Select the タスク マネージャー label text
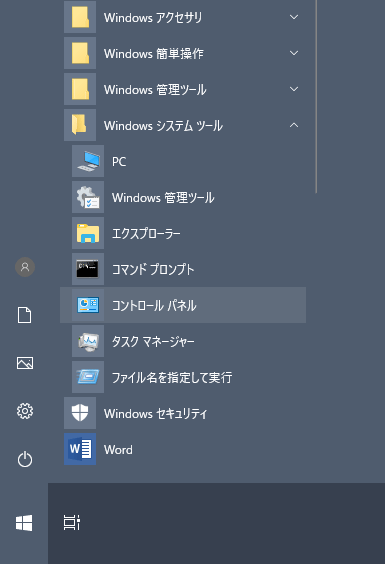The height and width of the screenshot is (564, 385). tap(153, 341)
